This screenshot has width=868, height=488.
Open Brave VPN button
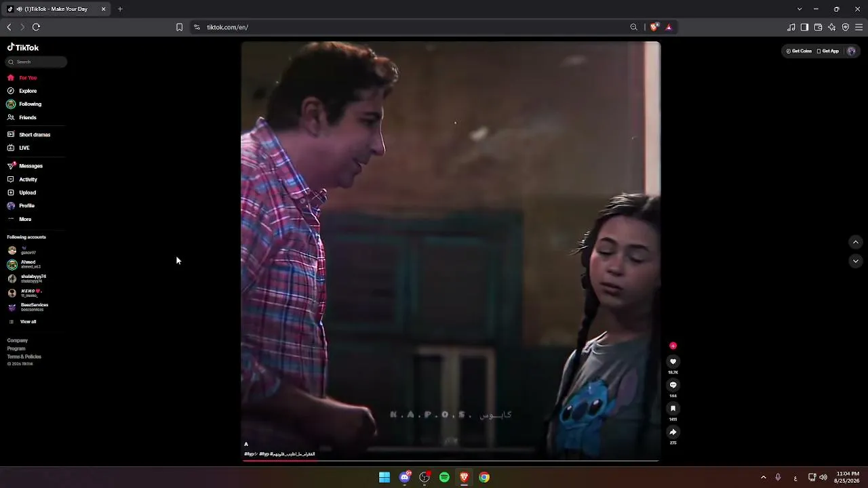(846, 27)
